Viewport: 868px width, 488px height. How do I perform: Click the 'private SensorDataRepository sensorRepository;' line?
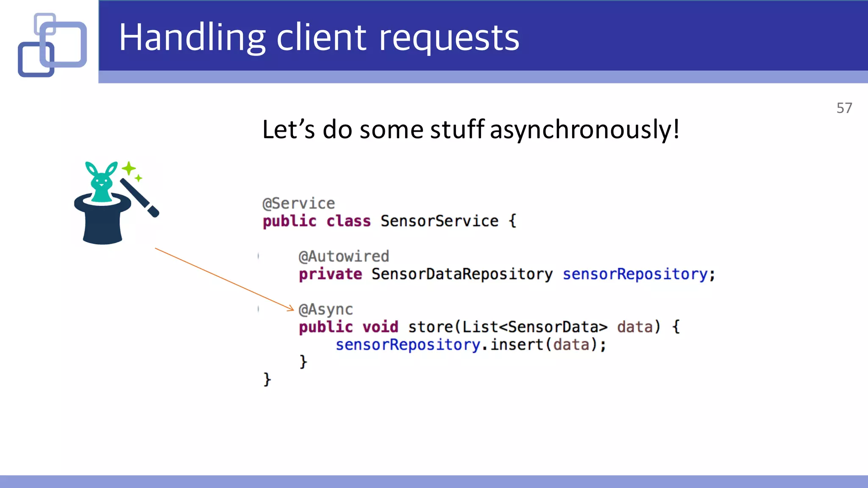click(x=507, y=274)
